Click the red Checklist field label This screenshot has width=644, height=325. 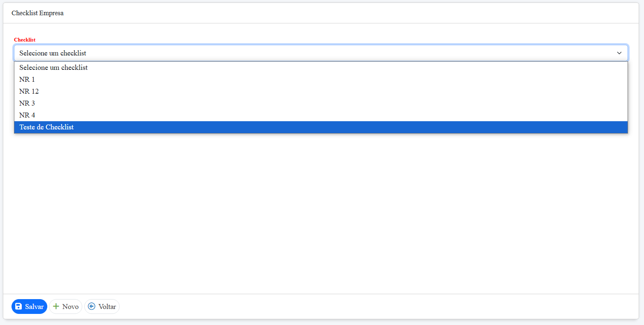pos(25,40)
